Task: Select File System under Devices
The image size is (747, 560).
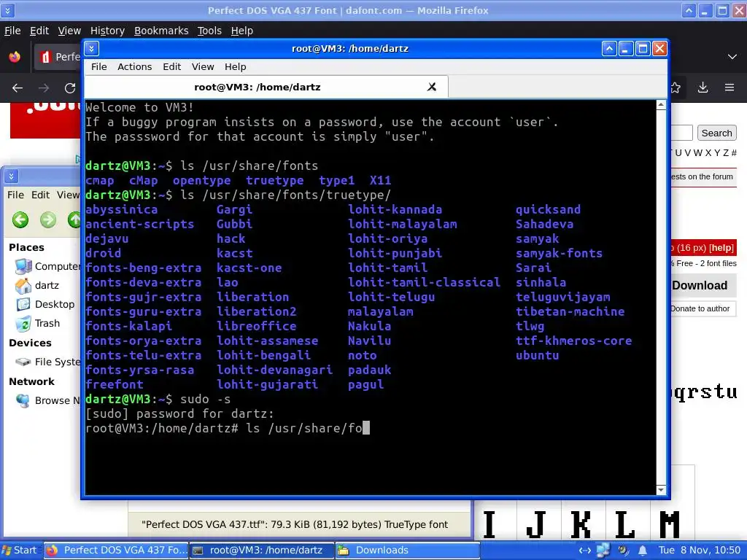Action: coord(47,362)
